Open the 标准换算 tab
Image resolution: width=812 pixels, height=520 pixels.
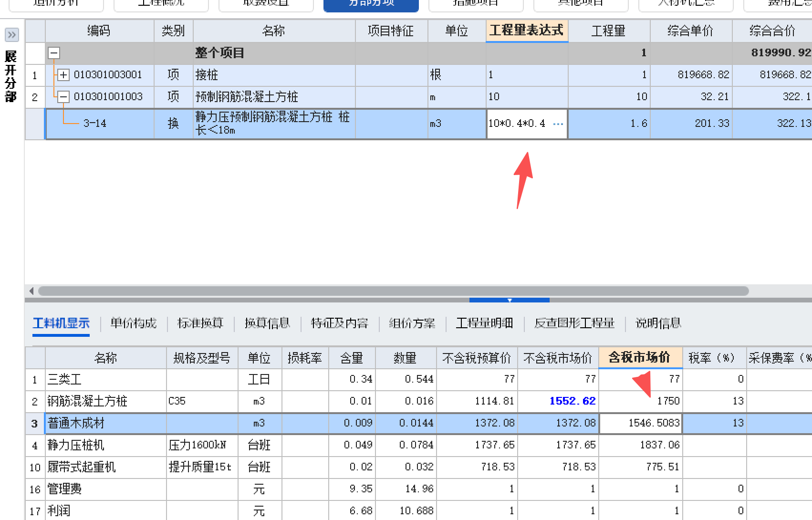200,323
